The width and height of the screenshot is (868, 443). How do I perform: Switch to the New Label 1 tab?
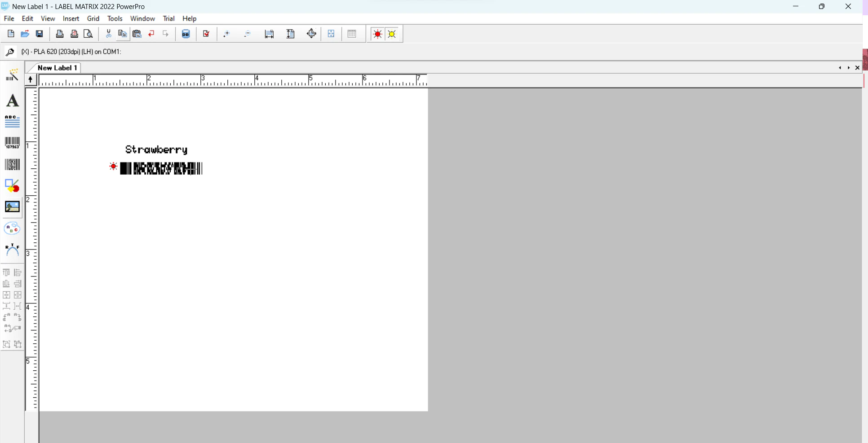[x=58, y=68]
